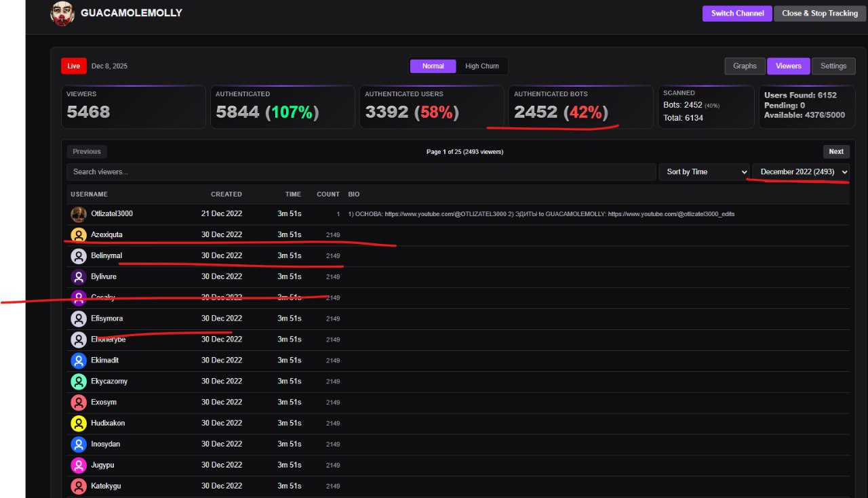Click the Search viewers input field
This screenshot has height=498, width=868.
pos(361,172)
